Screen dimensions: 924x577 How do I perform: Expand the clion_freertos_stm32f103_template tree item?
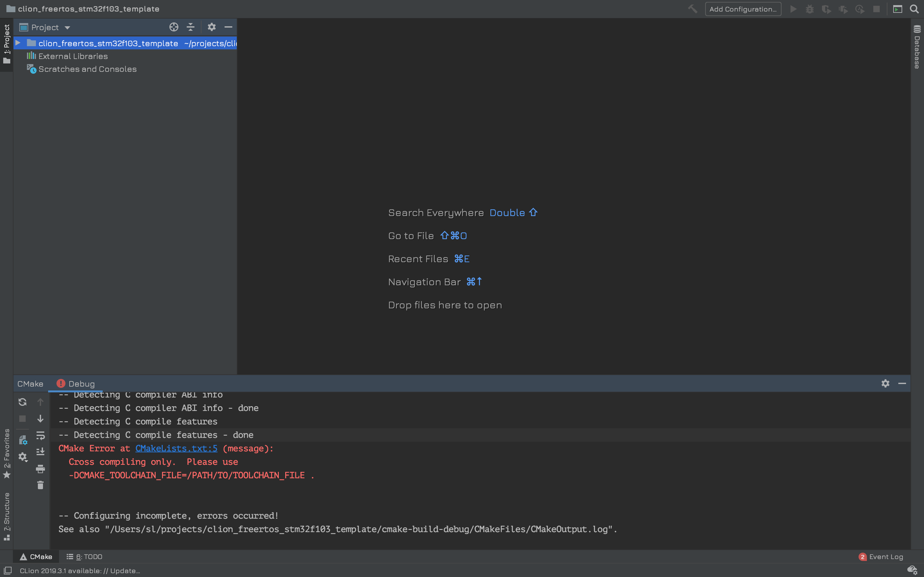17,43
